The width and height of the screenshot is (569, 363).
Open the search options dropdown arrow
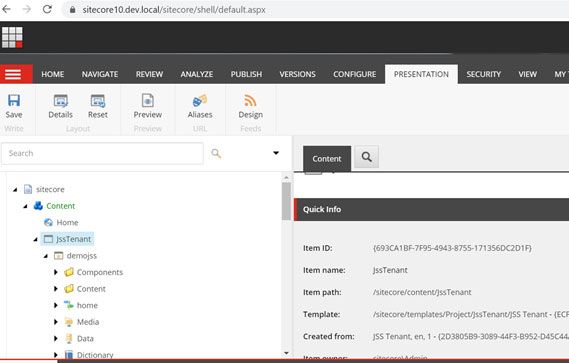click(x=276, y=153)
